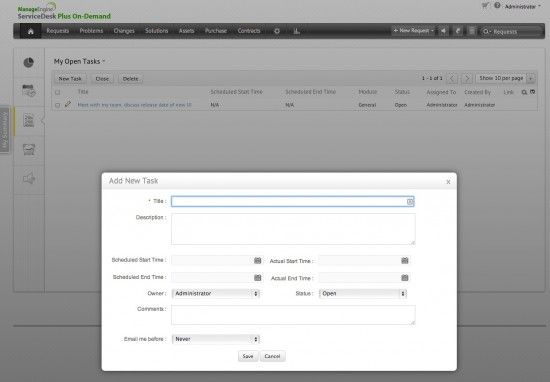Open the shopping cart icon at the top right
This screenshot has width=550, height=382.
(485, 5)
